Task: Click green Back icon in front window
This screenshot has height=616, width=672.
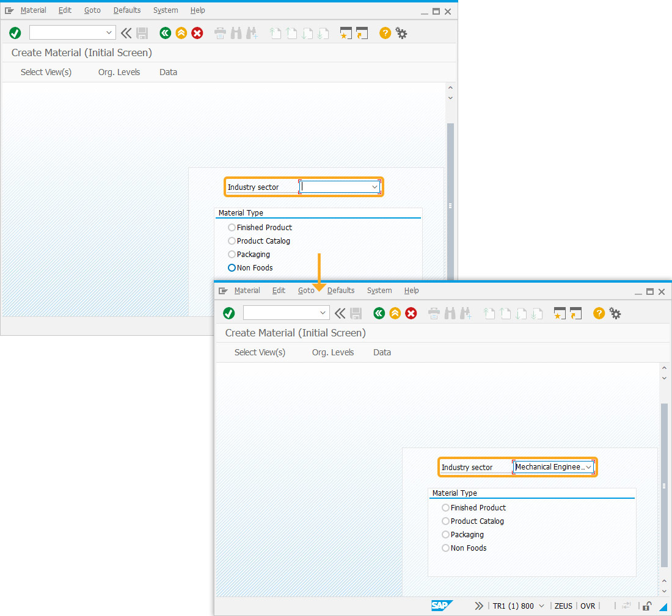Action: tap(379, 313)
